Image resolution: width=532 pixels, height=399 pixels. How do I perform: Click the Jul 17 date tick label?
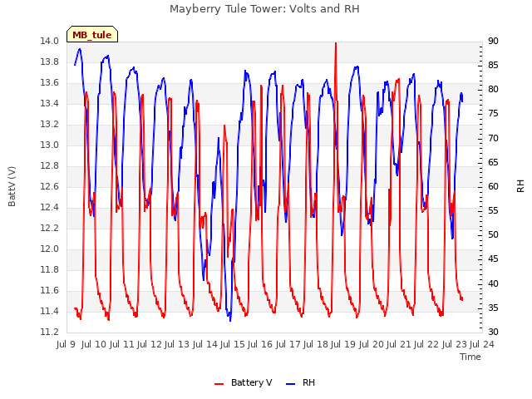(x=288, y=344)
